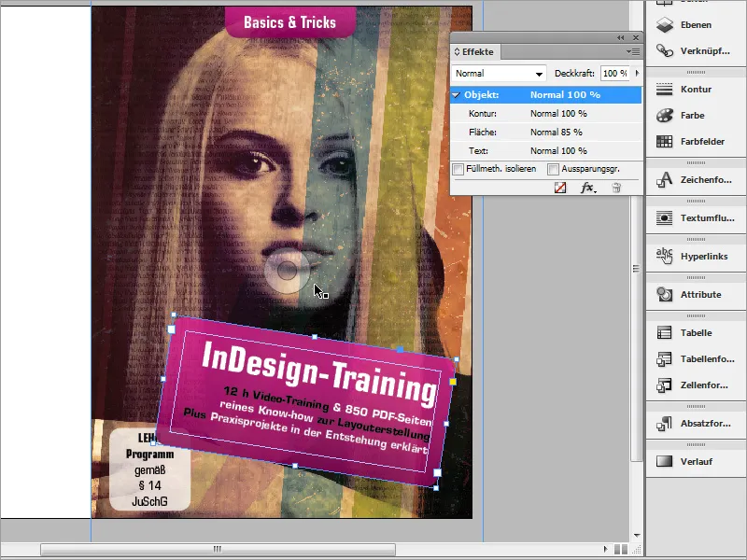Cycle the Effekte panel size arrows
This screenshot has height=560, width=747.
tap(457, 52)
